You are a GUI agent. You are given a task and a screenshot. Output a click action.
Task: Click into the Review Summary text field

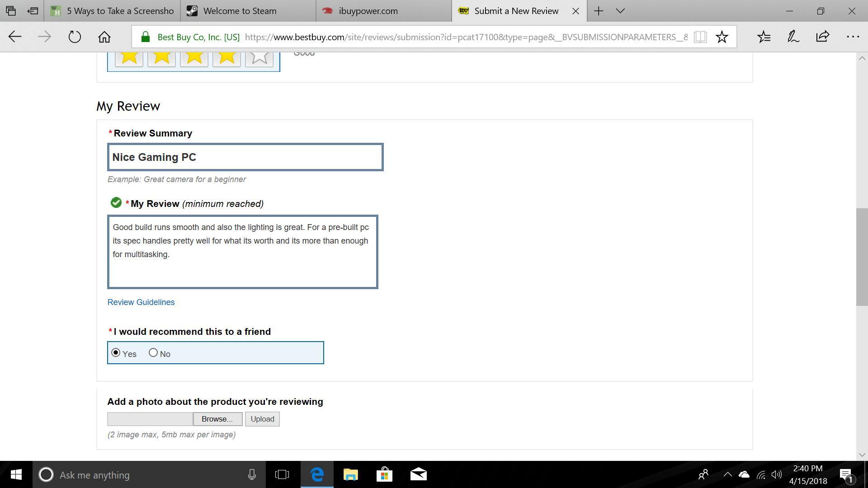245,157
